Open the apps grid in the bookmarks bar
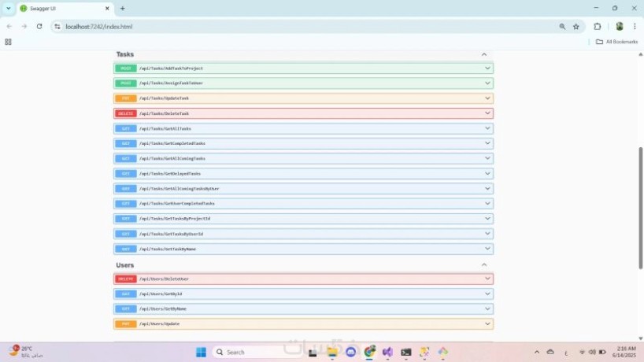This screenshot has height=362, width=644. (x=8, y=42)
